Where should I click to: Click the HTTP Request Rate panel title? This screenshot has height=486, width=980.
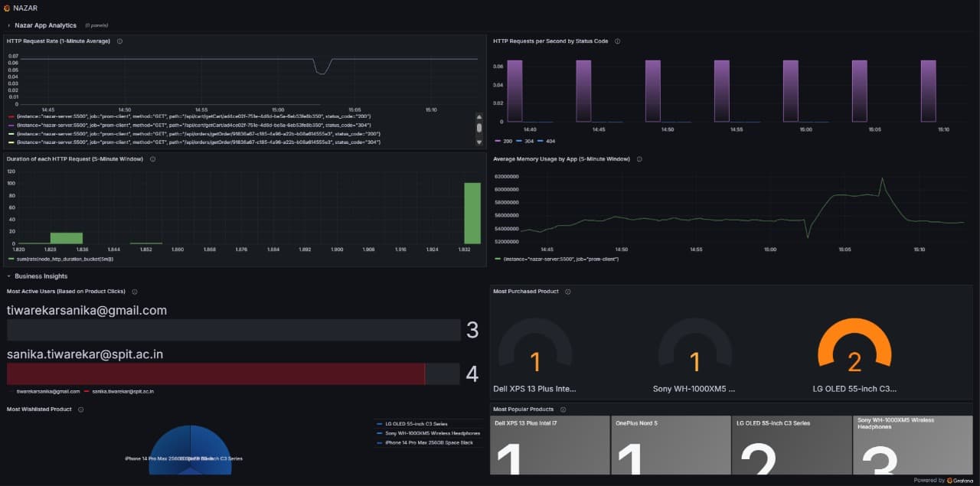click(x=60, y=41)
